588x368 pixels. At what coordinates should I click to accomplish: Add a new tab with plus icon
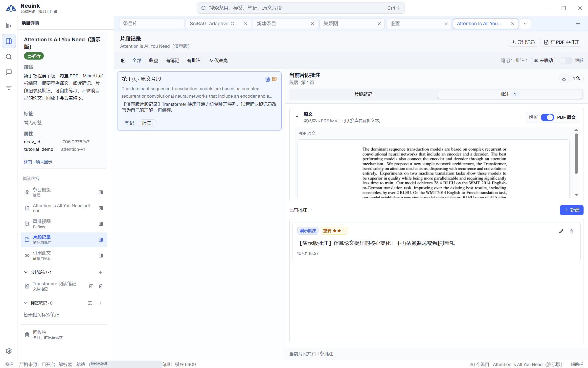[x=578, y=24]
